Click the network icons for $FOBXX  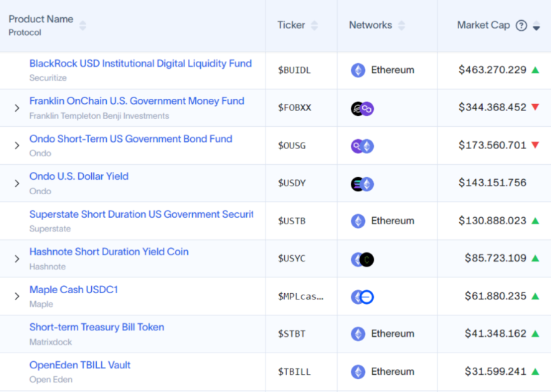tap(362, 108)
